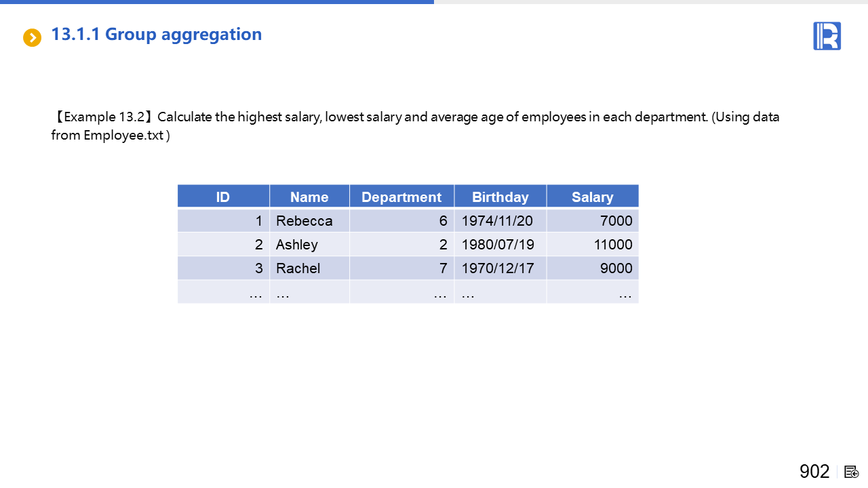The width and height of the screenshot is (868, 488).
Task: Click the 9000 salary cell
Action: coord(616,268)
